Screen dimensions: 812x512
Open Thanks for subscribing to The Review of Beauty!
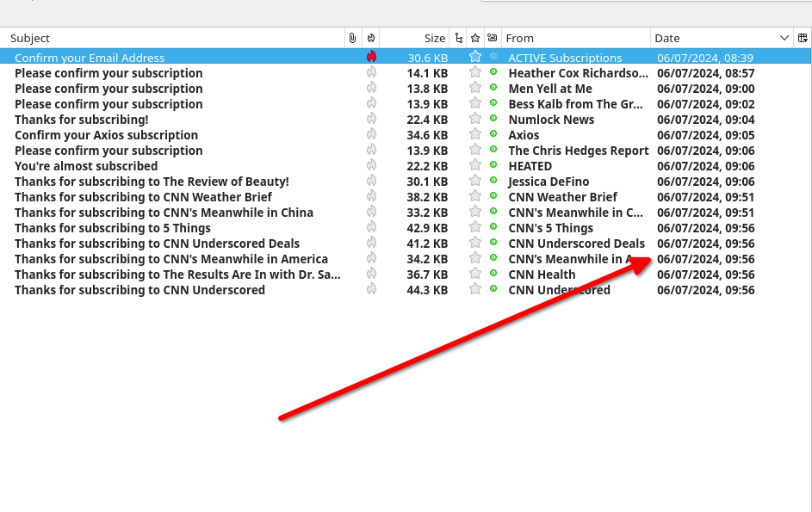(152, 182)
